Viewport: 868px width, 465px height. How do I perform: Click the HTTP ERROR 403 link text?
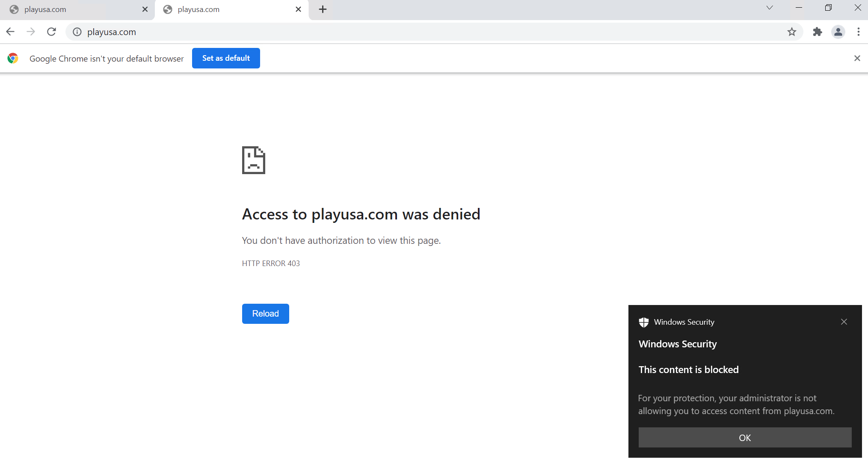(x=271, y=263)
